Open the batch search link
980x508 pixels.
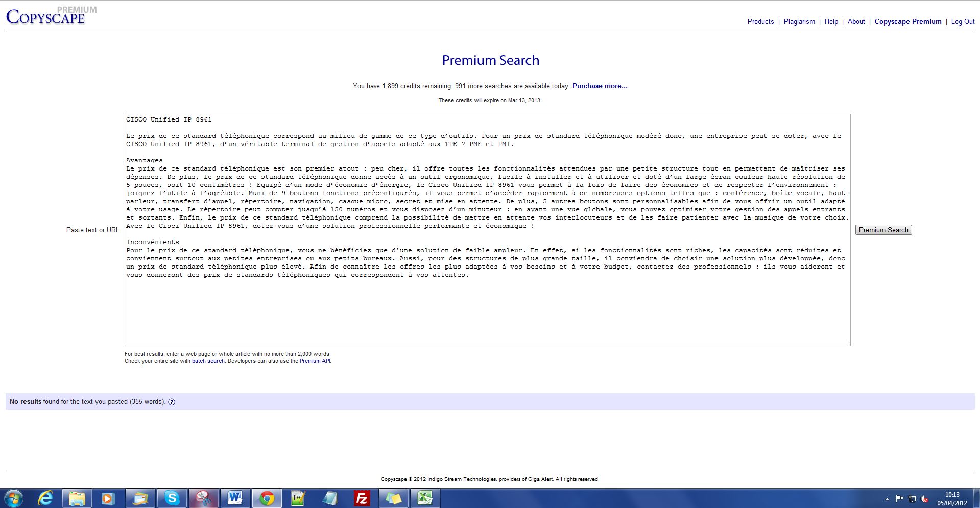point(208,361)
